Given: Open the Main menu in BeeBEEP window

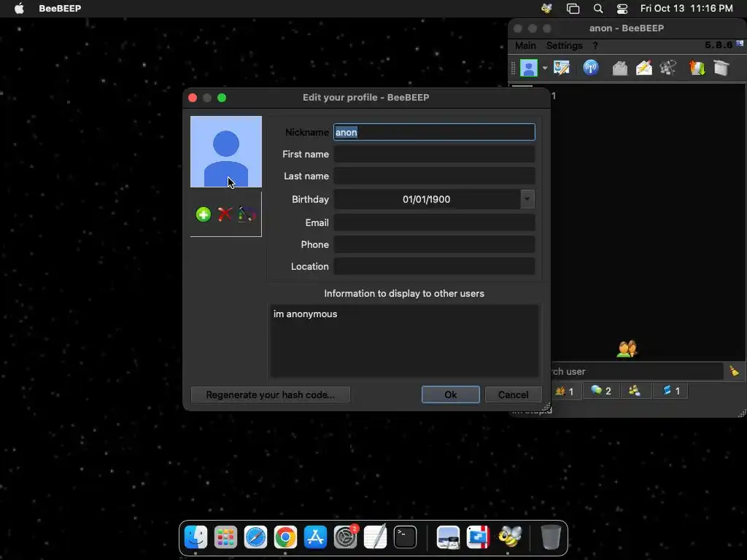Looking at the screenshot, I should 525,46.
